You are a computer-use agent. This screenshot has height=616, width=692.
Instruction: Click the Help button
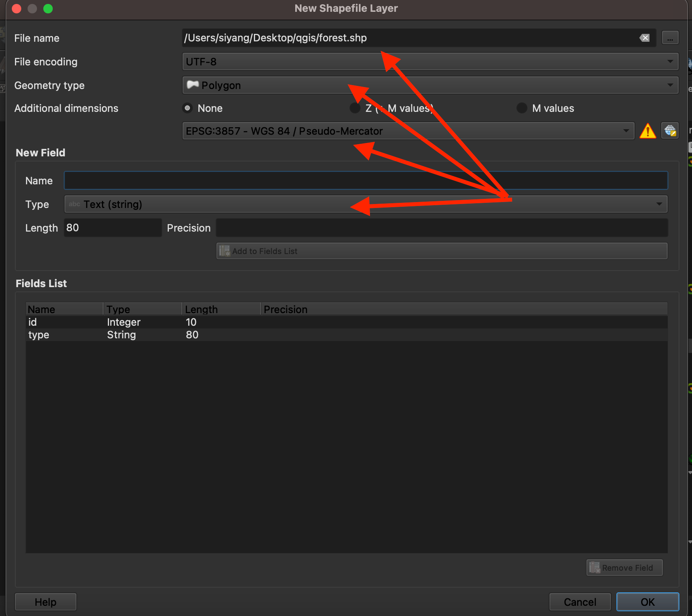tap(46, 602)
